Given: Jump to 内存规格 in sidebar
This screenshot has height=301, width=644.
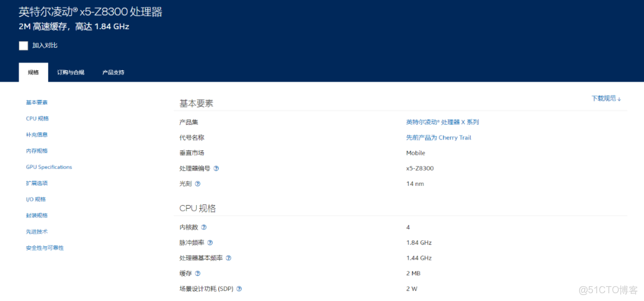Looking at the screenshot, I should click(x=36, y=151).
